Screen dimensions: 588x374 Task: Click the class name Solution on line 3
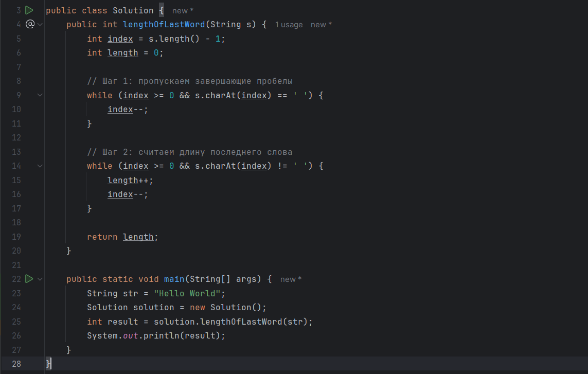point(133,10)
